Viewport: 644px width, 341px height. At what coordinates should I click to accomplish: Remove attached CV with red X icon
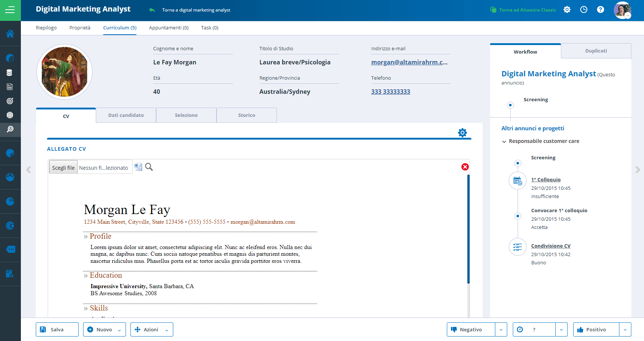pyautogui.click(x=465, y=167)
